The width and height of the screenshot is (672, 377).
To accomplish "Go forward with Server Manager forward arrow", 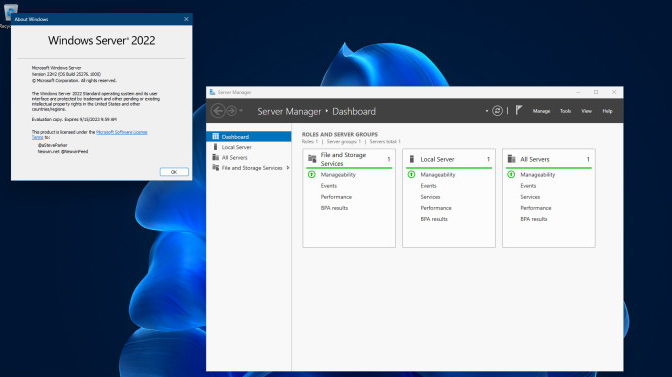I will [x=231, y=111].
